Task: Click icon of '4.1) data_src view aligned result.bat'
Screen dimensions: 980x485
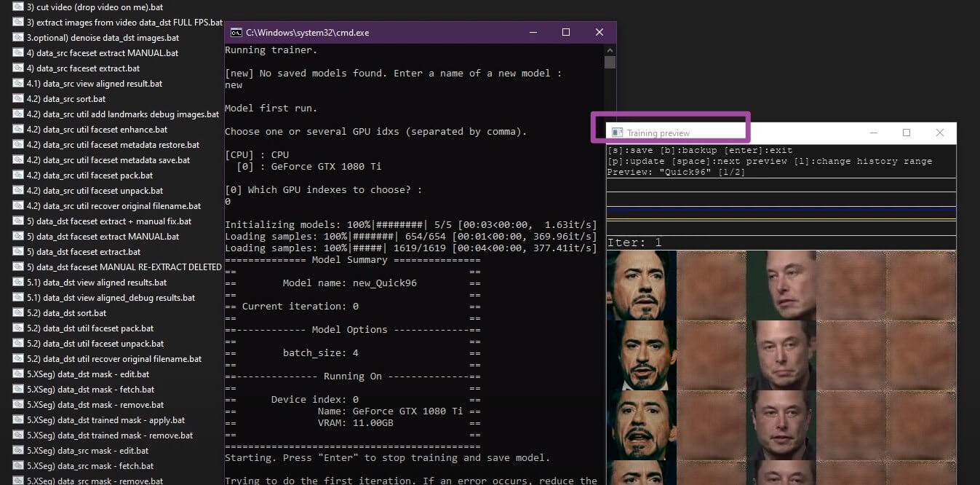Action: [18, 83]
